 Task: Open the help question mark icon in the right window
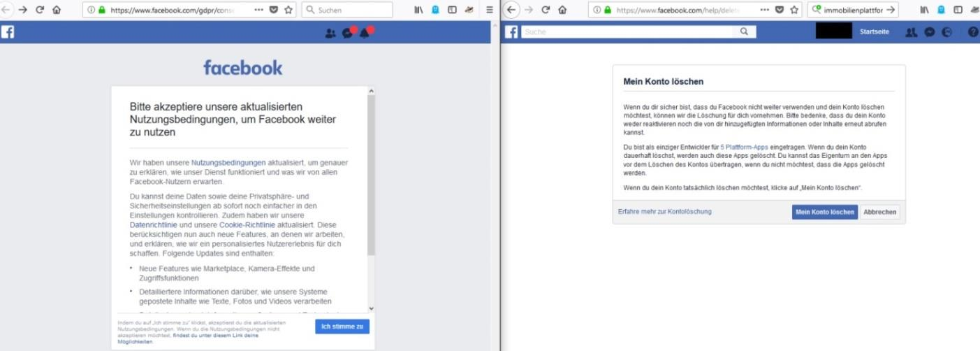pyautogui.click(x=973, y=32)
